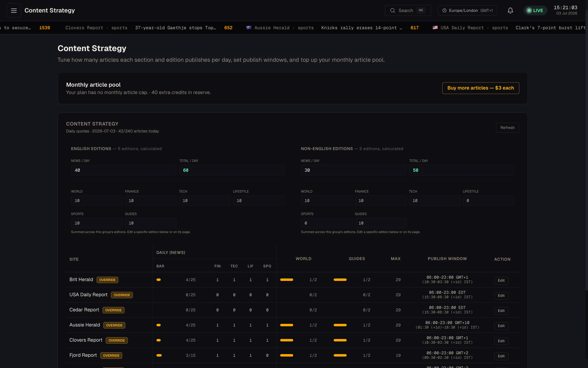This screenshot has height=368, width=588.
Task: Click English editions Lifestyle quota field
Action: tap(258, 201)
